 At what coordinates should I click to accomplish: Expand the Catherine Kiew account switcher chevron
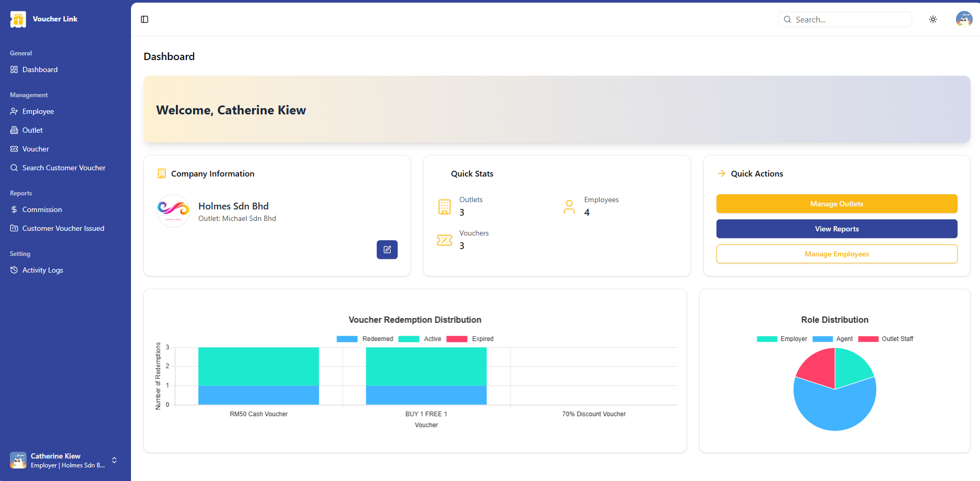114,460
